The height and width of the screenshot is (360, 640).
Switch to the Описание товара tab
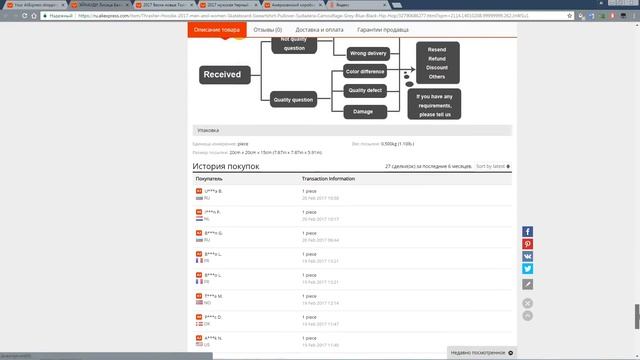pyautogui.click(x=217, y=30)
